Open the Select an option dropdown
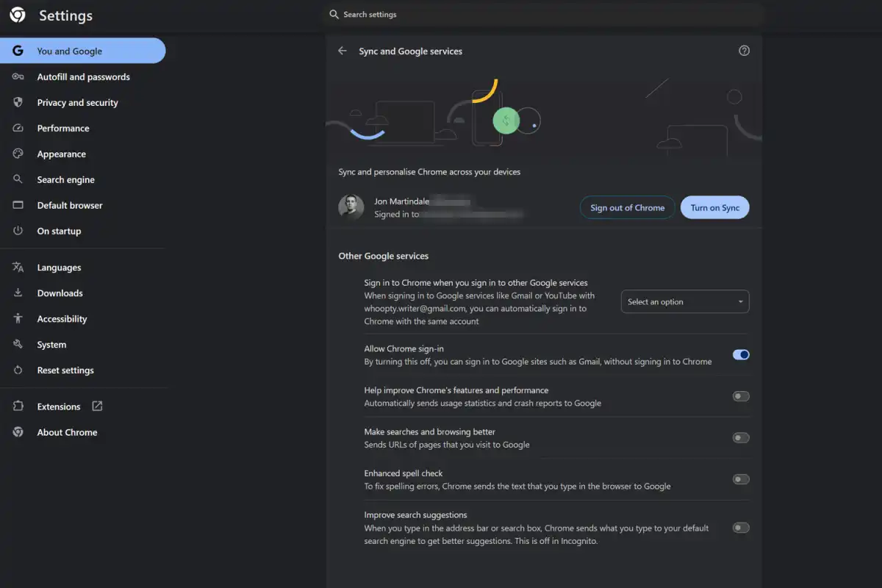The image size is (882, 588). pyautogui.click(x=685, y=301)
